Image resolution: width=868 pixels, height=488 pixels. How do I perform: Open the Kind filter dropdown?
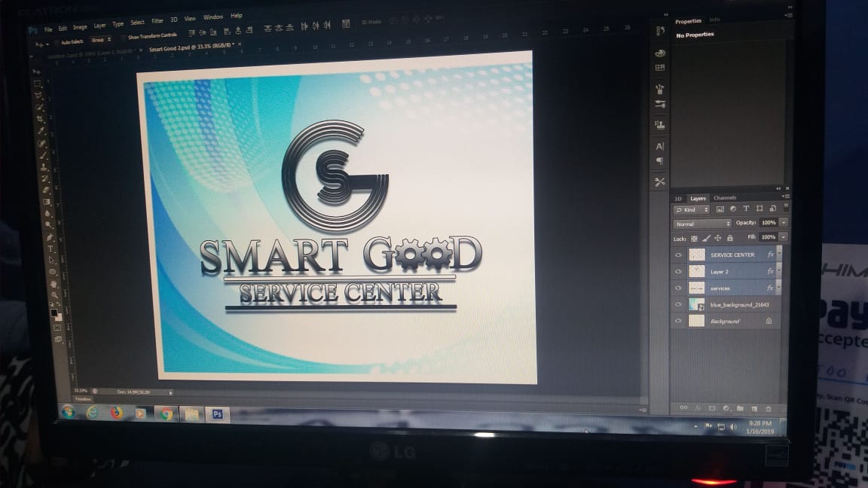point(692,209)
